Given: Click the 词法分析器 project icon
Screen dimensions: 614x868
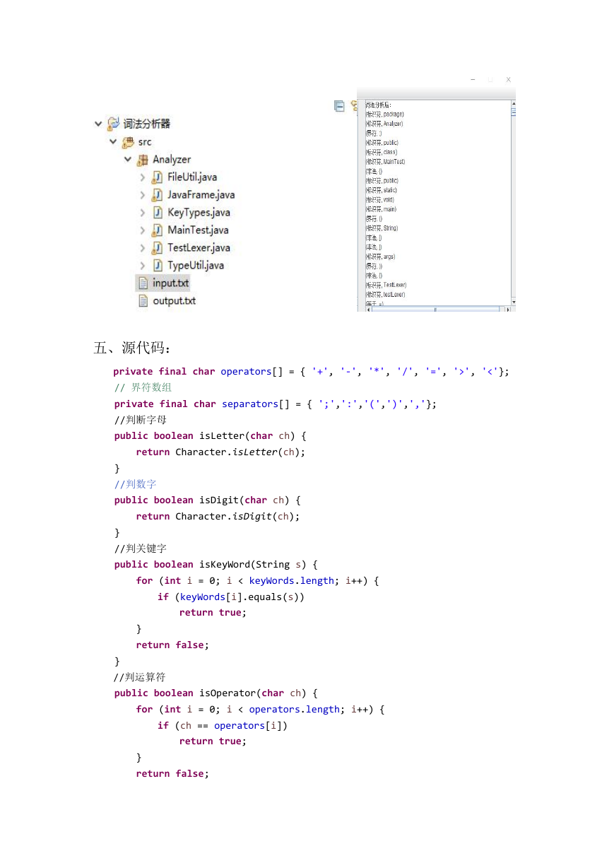Looking at the screenshot, I should click(x=114, y=124).
